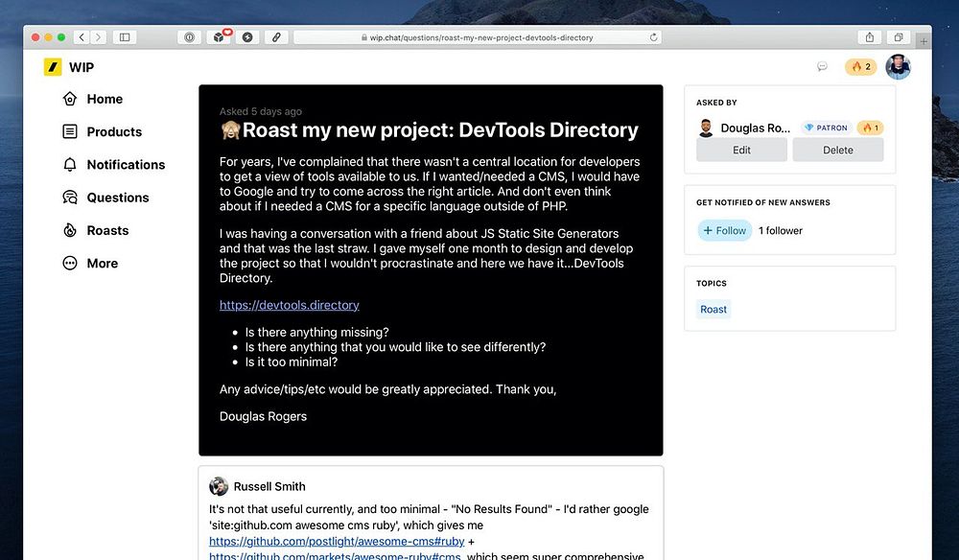Reload the page with the refresh icon
The width and height of the screenshot is (959, 560).
pos(653,37)
